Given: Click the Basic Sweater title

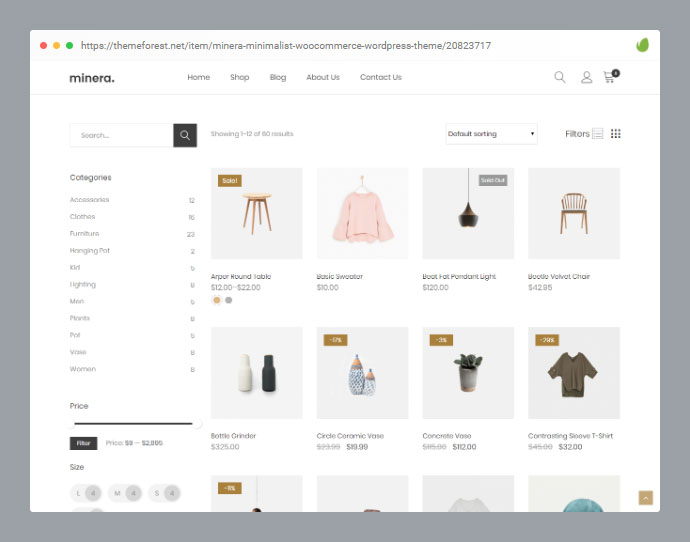Looking at the screenshot, I should (339, 276).
